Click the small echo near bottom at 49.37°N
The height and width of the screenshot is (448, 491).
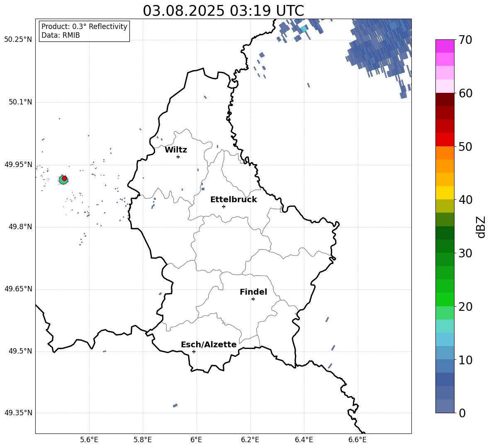[175, 405]
